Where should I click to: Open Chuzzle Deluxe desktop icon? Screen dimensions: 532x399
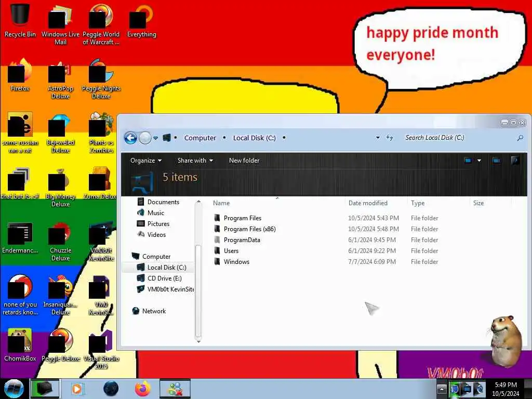click(x=60, y=241)
